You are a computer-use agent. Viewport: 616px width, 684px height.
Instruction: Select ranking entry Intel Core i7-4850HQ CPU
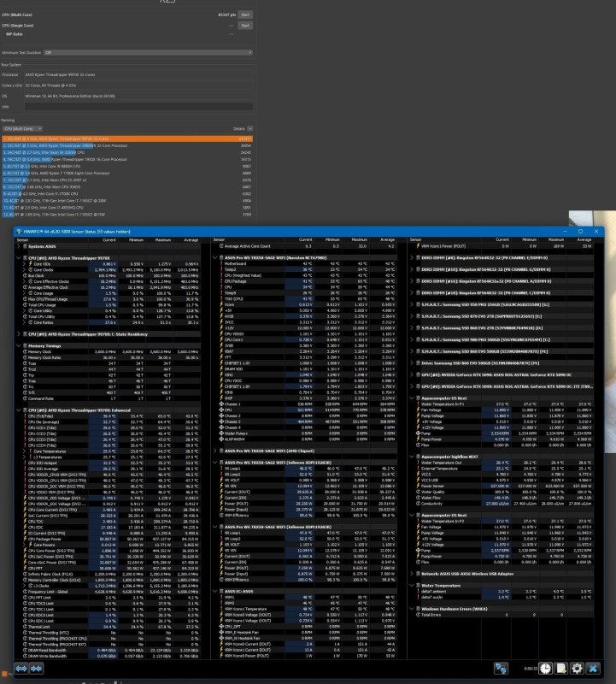point(127,208)
